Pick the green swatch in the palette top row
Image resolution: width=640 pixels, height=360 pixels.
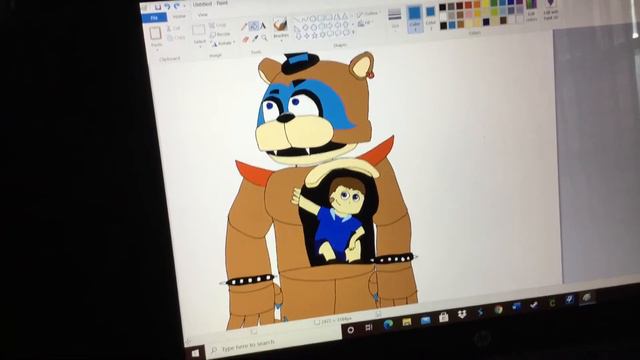click(494, 3)
